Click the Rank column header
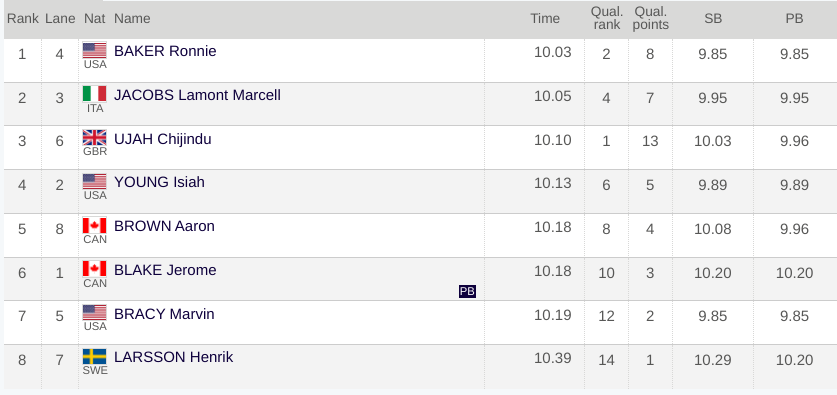837x395 pixels. (x=22, y=19)
